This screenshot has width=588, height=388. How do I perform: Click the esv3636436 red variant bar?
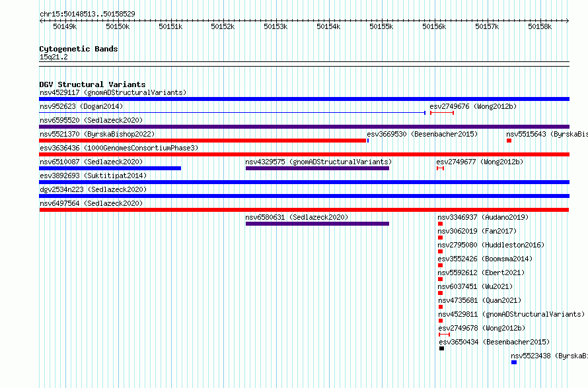click(304, 154)
